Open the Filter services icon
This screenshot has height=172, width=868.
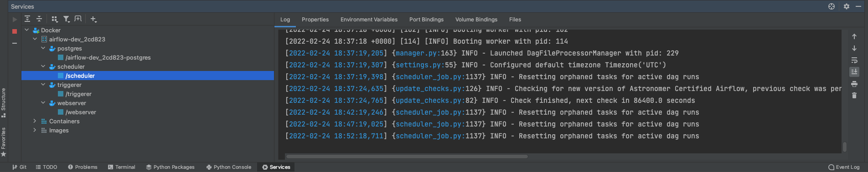pyautogui.click(x=67, y=19)
